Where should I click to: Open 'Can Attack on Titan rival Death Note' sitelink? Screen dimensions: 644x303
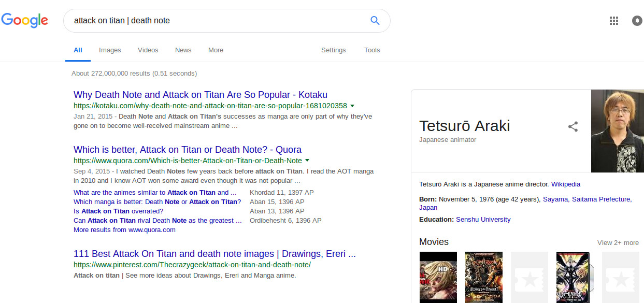point(158,221)
